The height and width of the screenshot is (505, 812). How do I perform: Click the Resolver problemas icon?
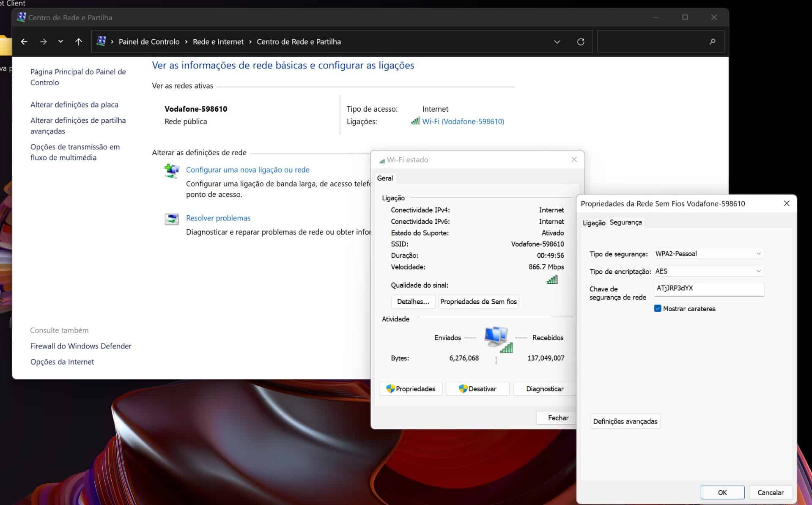click(172, 219)
